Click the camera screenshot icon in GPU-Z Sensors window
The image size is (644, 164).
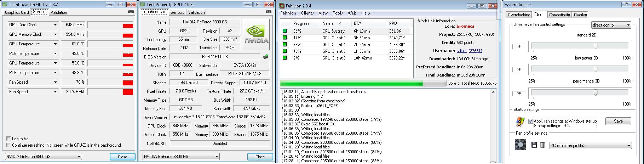click(131, 12)
